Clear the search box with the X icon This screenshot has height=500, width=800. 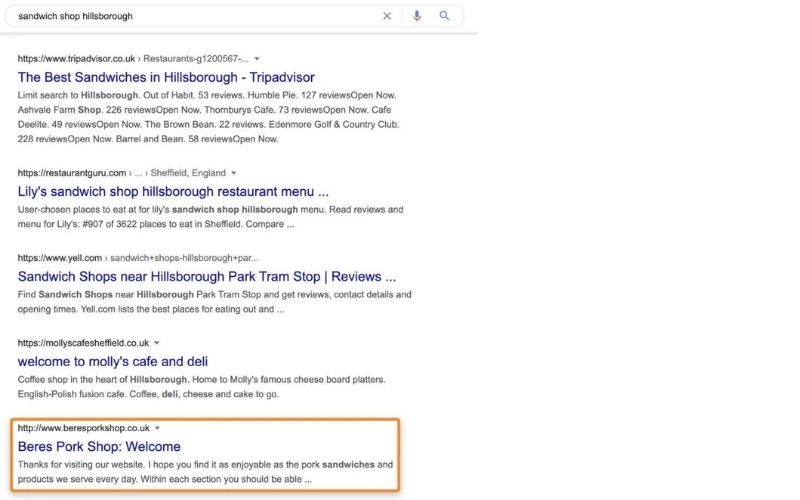pyautogui.click(x=387, y=16)
